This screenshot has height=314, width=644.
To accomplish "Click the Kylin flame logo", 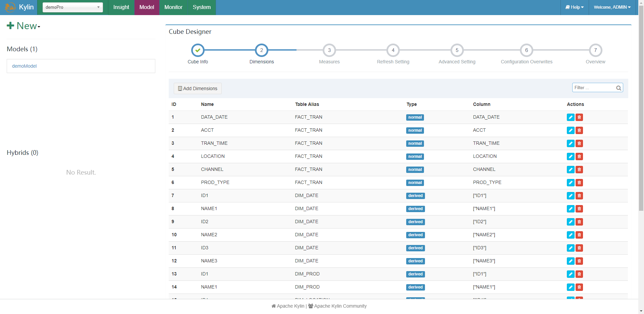I will 10,7.
